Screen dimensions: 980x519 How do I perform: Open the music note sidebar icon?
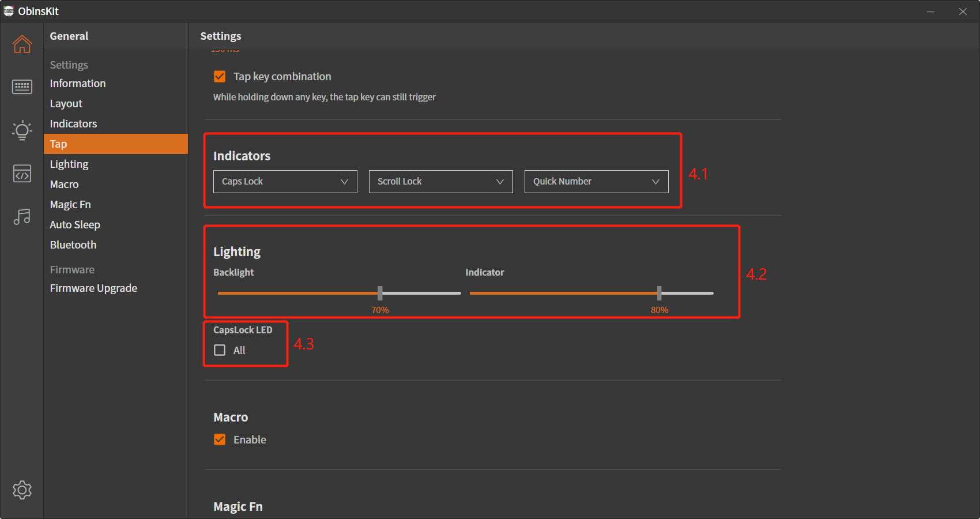click(22, 217)
